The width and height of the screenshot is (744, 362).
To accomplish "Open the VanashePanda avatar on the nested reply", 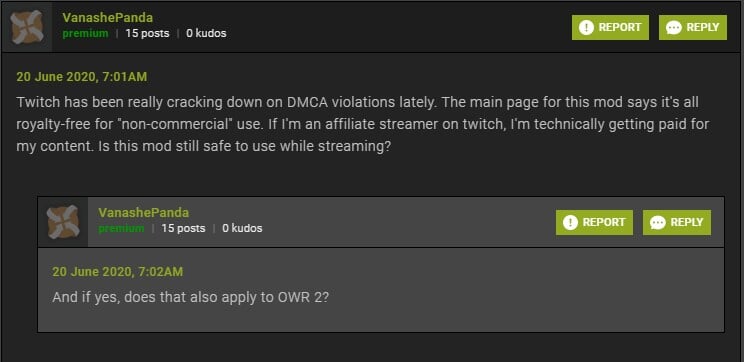I will 63,222.
